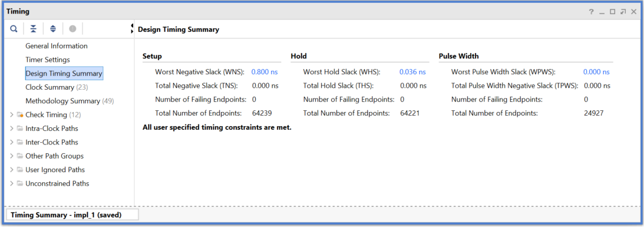Click the panel splitter collapse arrows
The image size is (644, 227).
click(x=132, y=28)
